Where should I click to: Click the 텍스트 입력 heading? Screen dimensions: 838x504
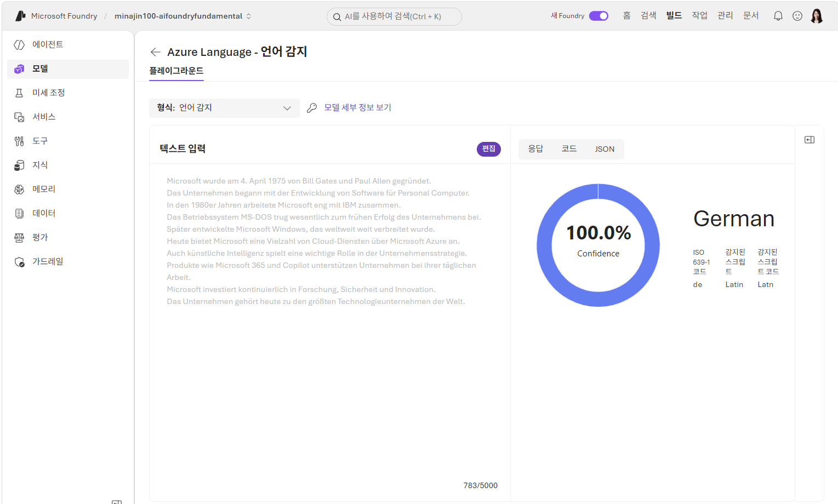tap(183, 148)
